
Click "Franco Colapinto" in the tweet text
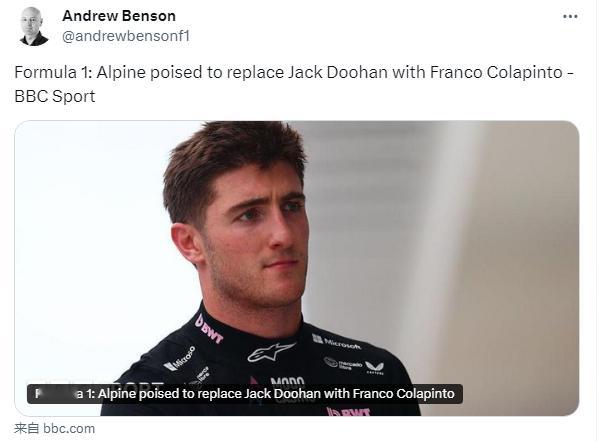(496, 72)
